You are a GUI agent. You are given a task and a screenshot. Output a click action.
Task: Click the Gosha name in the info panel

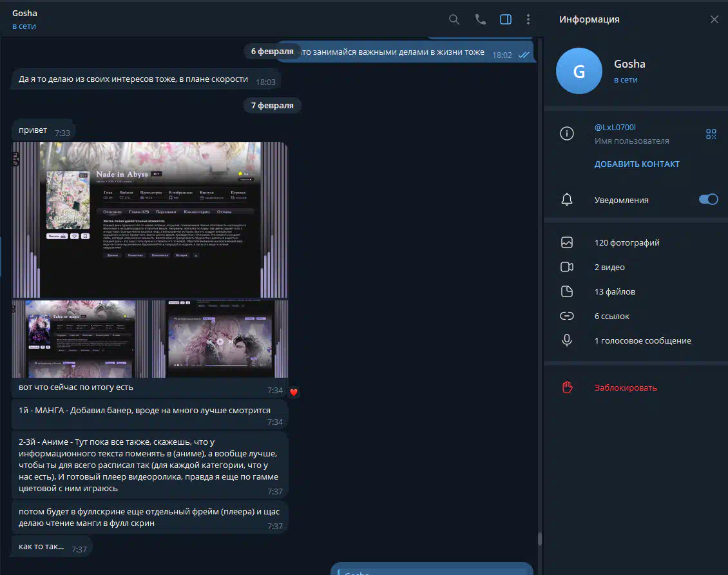[x=629, y=64]
